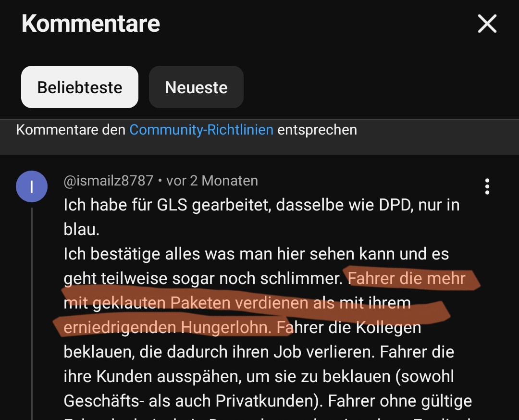519x420 pixels.
Task: Open the round "I" avatar of ismailz8787
Action: pos(32,186)
